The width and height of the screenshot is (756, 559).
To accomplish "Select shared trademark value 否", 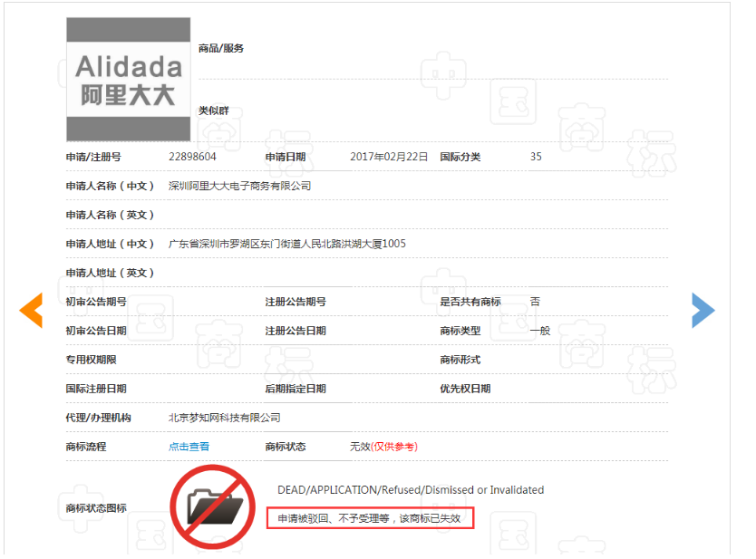I will pyautogui.click(x=535, y=302).
